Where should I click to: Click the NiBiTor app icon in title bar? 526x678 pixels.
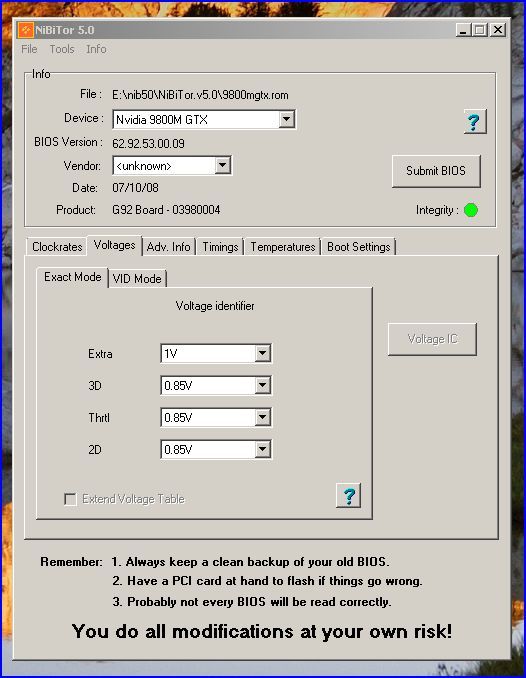pos(26,30)
